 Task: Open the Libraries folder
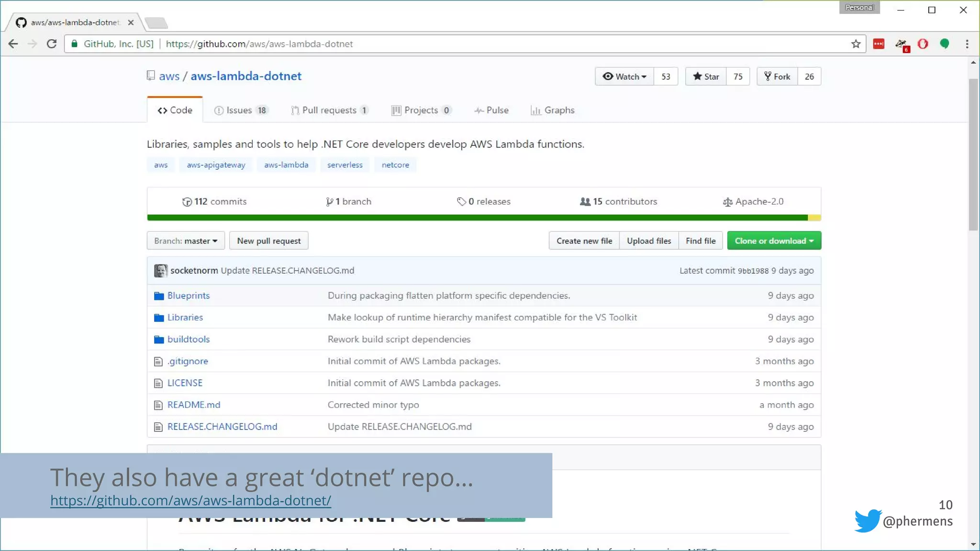click(185, 317)
